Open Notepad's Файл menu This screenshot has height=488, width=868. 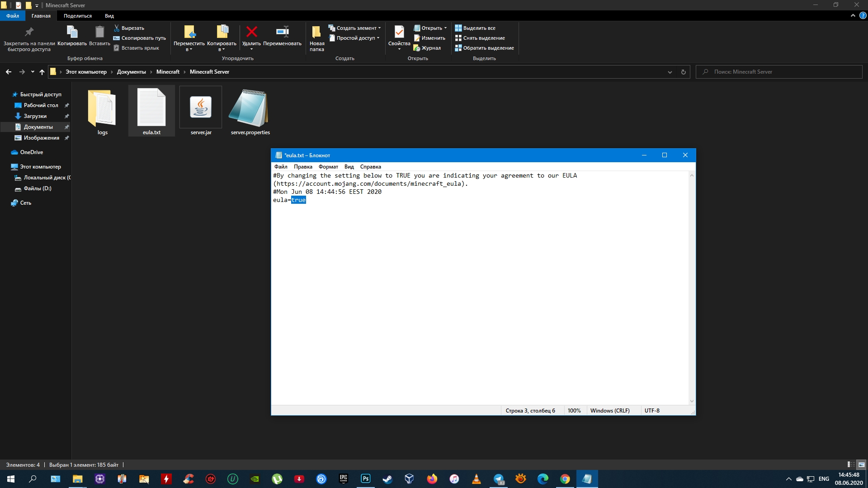(281, 167)
